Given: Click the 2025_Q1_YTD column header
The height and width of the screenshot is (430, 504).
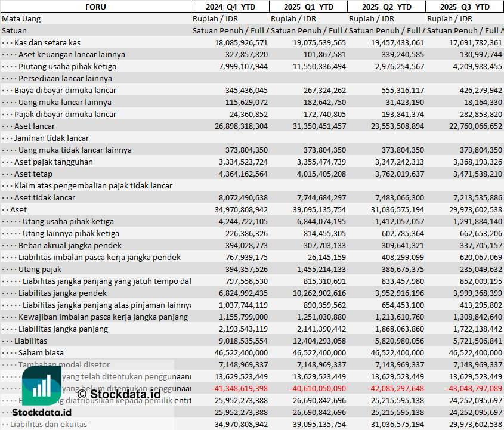Looking at the screenshot, I should (x=308, y=7).
